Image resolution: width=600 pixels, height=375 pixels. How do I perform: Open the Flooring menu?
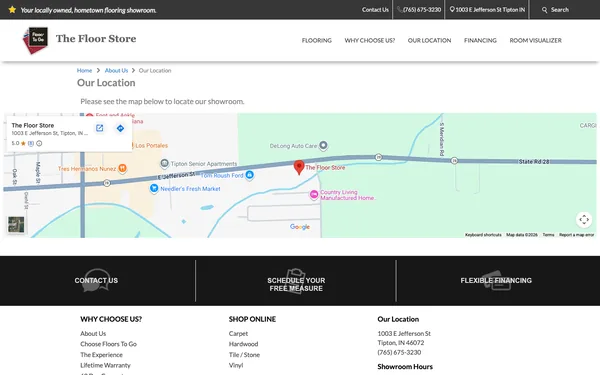(x=316, y=41)
